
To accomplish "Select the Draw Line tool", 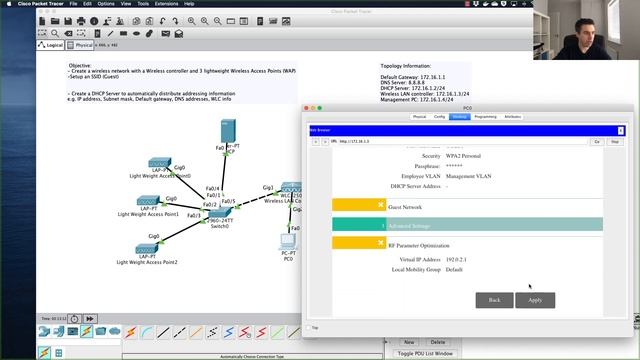I will (110, 33).
